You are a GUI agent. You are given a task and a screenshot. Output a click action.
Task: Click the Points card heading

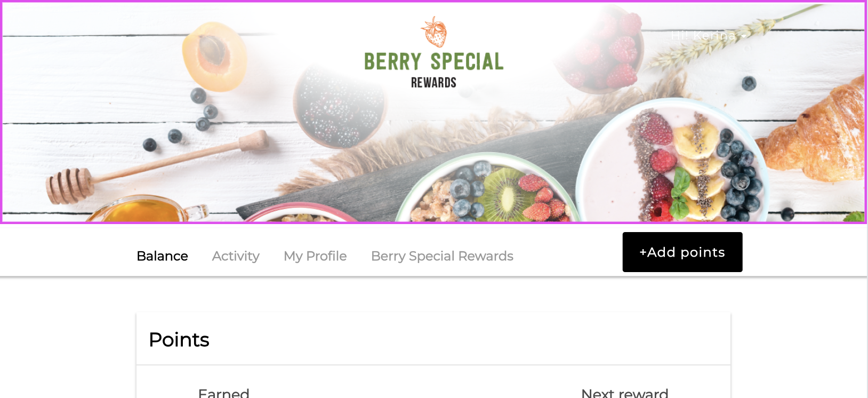click(x=179, y=340)
